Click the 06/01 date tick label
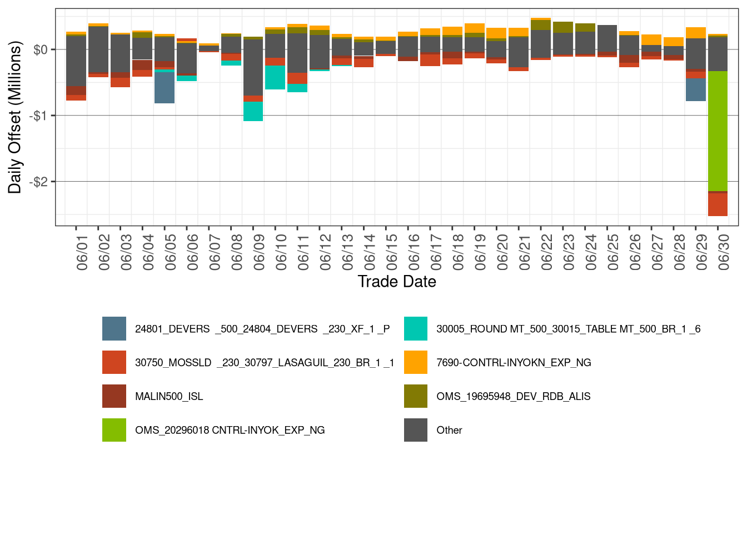Image resolution: width=747 pixels, height=560 pixels. (82, 252)
